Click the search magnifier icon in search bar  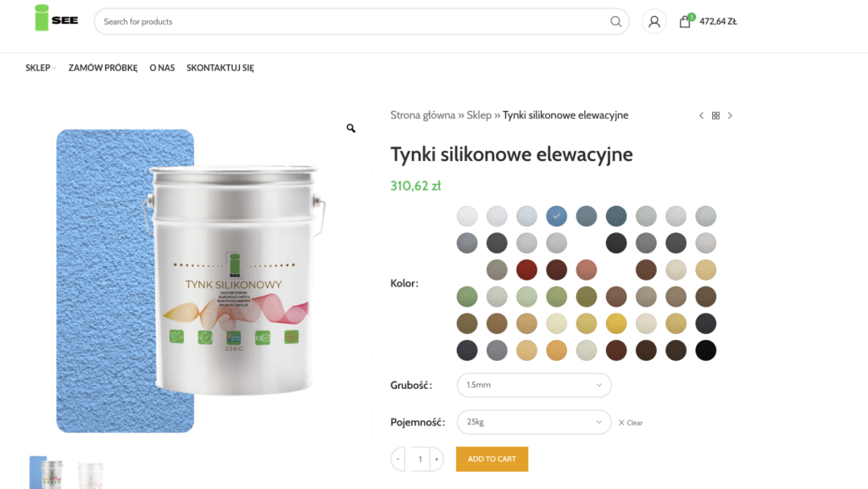click(x=615, y=21)
